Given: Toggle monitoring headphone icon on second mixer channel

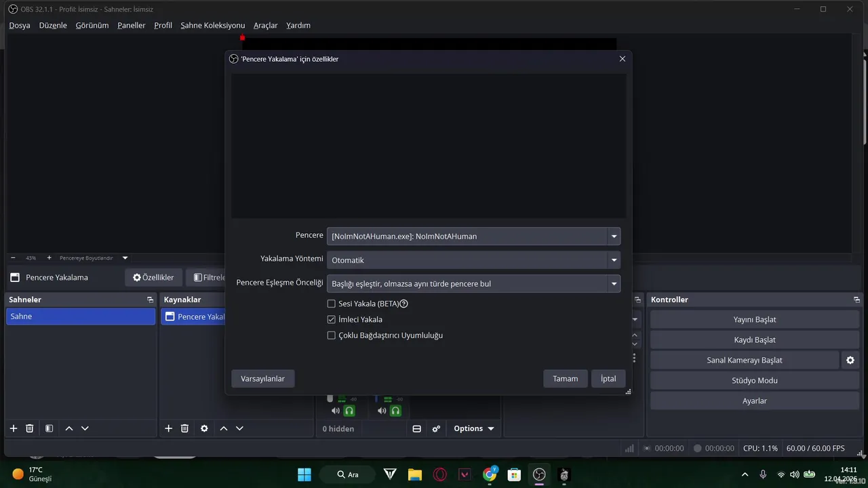Looking at the screenshot, I should (x=395, y=411).
